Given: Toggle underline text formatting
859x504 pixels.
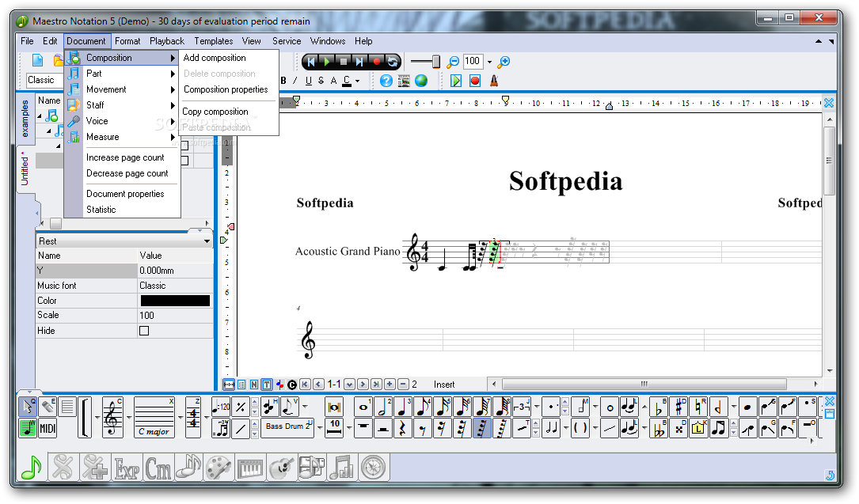Looking at the screenshot, I should click(309, 81).
